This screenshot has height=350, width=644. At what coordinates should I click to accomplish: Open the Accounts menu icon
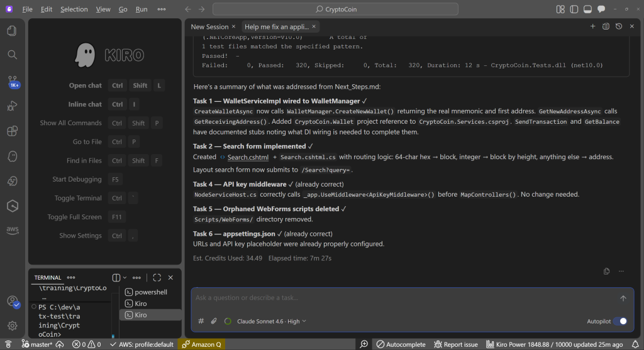click(x=13, y=302)
